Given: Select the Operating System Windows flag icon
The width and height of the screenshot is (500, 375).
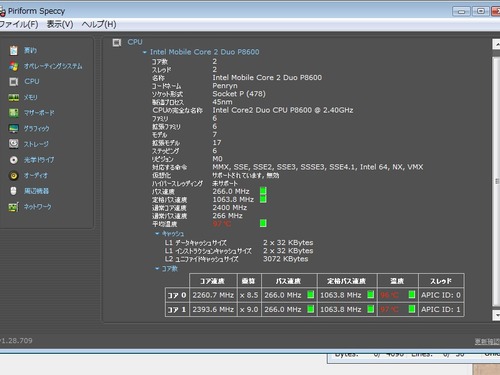Looking at the screenshot, I should point(14,66).
